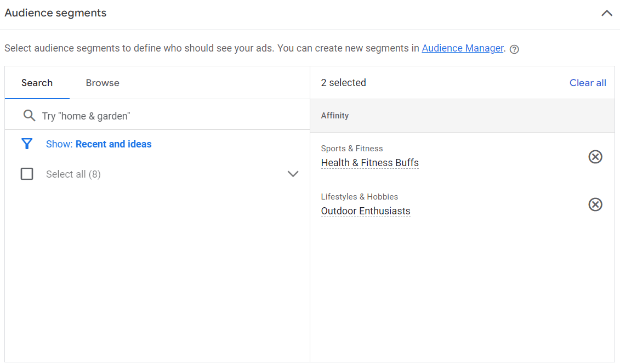Viewport: 620px width, 364px height.
Task: Open Outdoor Enthusiasts segment details
Action: click(x=366, y=211)
